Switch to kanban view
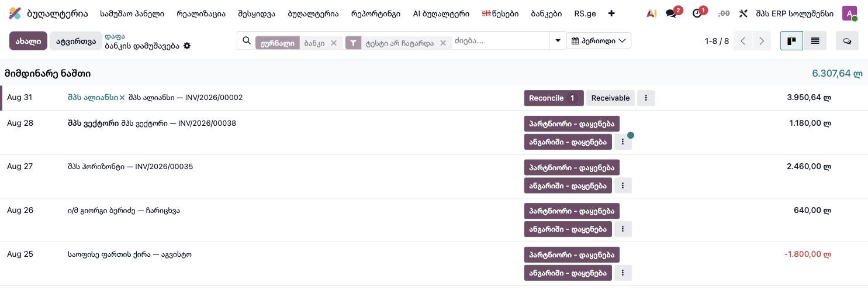The height and width of the screenshot is (289, 868). [791, 41]
